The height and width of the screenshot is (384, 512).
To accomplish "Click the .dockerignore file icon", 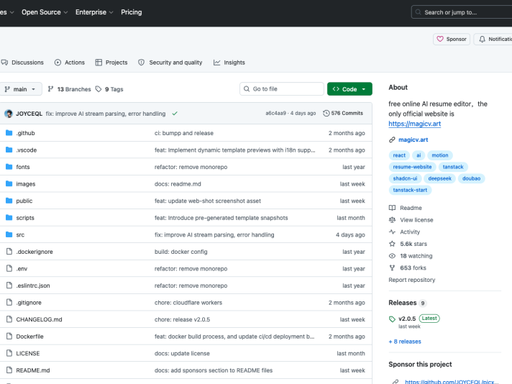I will tap(9, 252).
